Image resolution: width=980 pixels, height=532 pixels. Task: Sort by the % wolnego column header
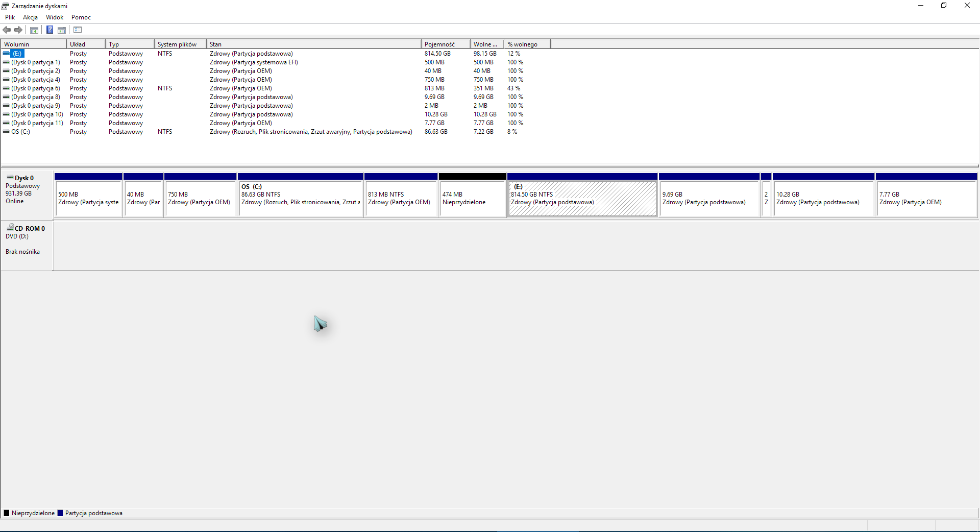point(527,44)
